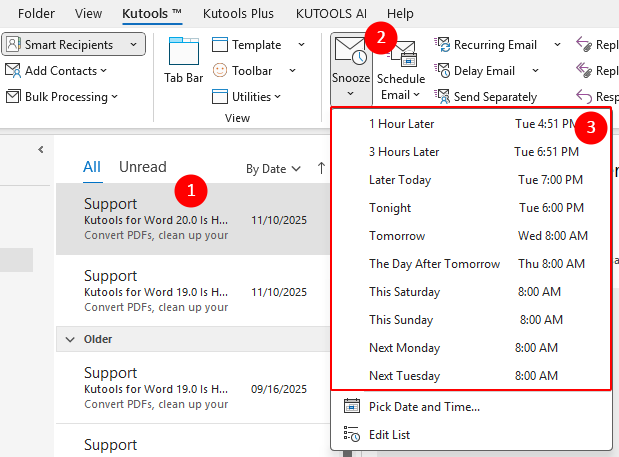The height and width of the screenshot is (457, 619).
Task: Choose 3 Hours Later snooze option
Action: [x=471, y=152]
